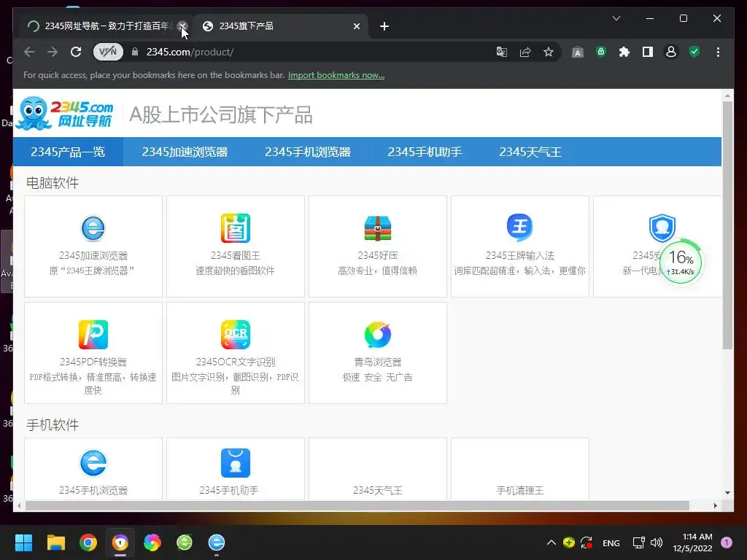Screen dimensions: 747x560
Task: Open the clock showing 1:14 AM
Action: [692, 542]
